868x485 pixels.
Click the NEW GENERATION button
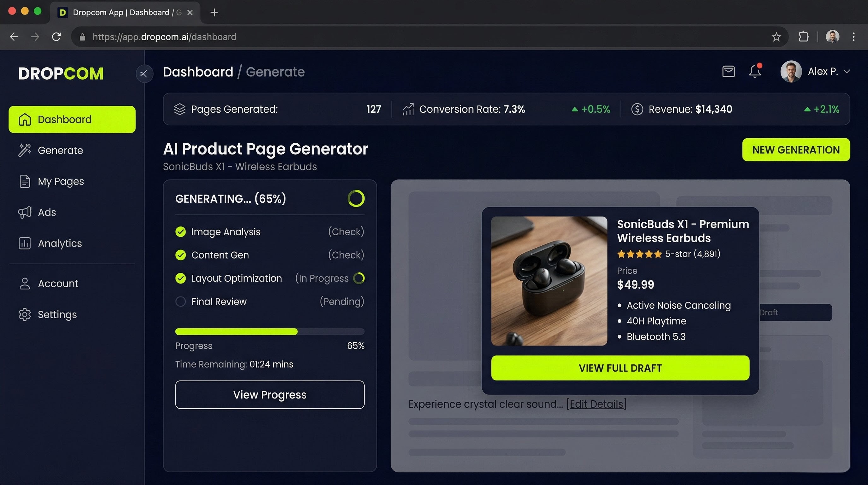pos(795,150)
